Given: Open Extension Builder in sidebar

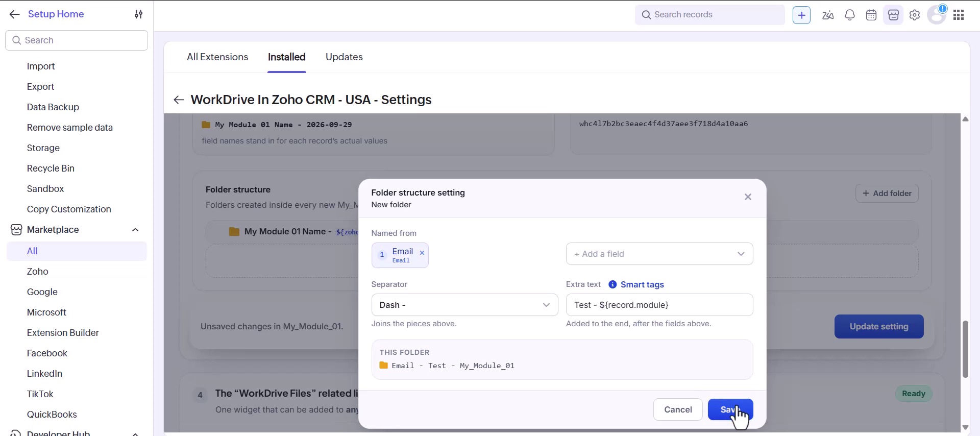Looking at the screenshot, I should click(x=63, y=333).
